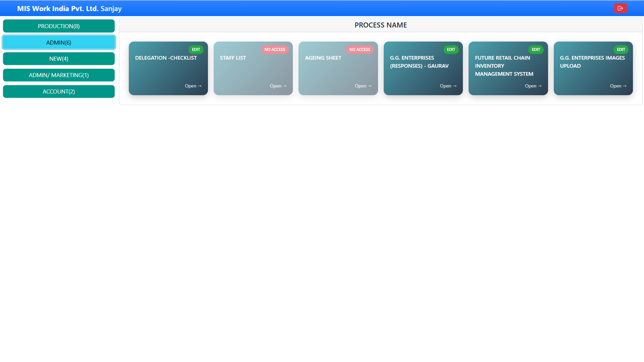Viewport: 644px width, 362px height.
Task: Open the Ageing Sheet process
Action: tap(363, 86)
